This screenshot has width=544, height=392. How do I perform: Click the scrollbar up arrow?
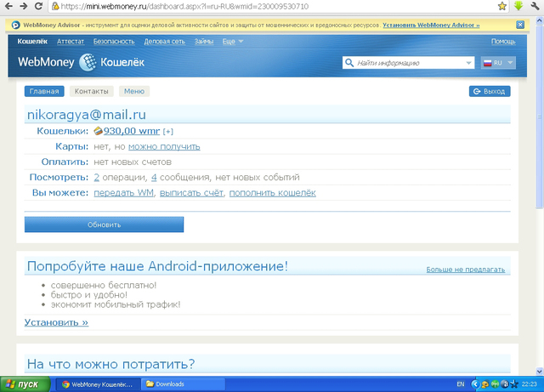click(x=540, y=20)
